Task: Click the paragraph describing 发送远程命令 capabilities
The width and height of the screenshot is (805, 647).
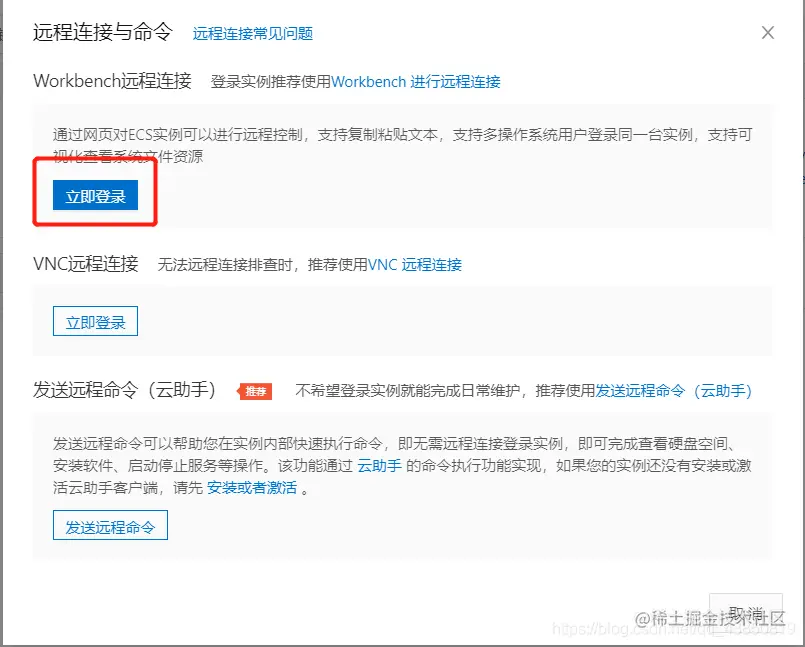Action: (402, 466)
